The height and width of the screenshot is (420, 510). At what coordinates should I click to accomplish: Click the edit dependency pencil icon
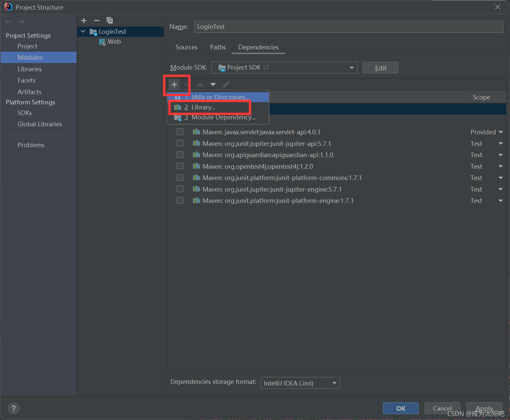(x=226, y=85)
